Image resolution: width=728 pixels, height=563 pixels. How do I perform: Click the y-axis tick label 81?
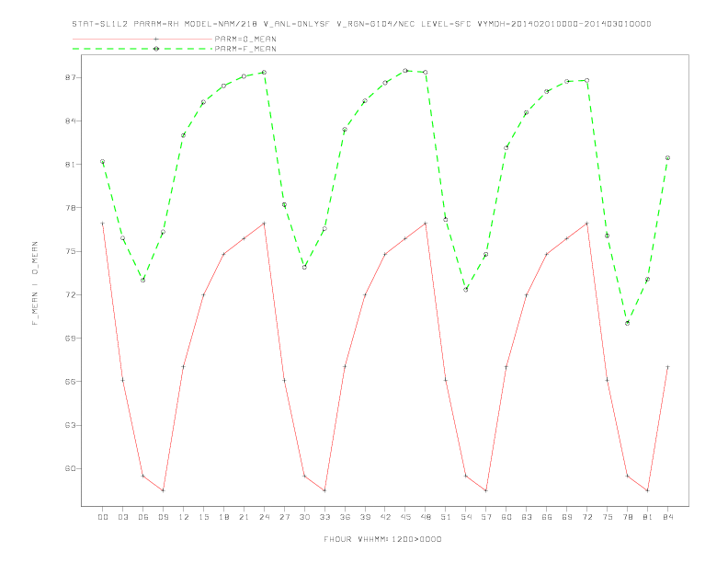pos(71,165)
